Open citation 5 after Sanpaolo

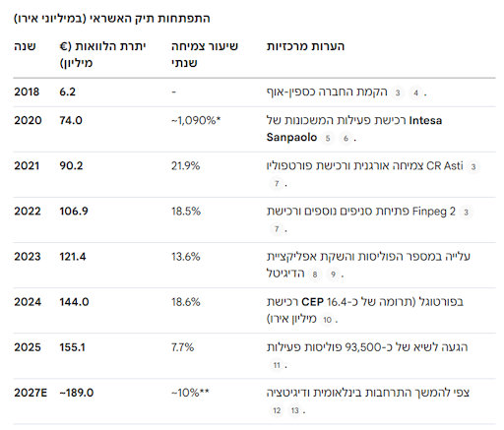point(328,139)
